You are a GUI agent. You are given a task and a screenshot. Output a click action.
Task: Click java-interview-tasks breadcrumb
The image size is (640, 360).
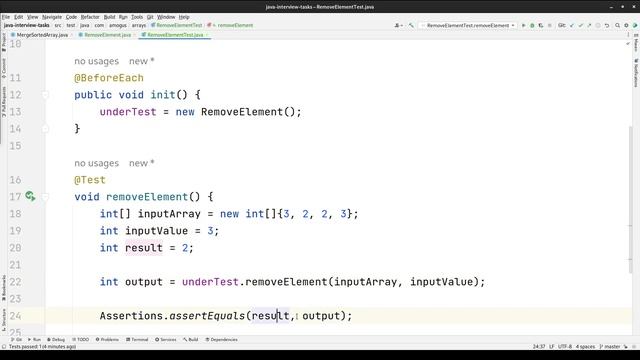(27, 25)
